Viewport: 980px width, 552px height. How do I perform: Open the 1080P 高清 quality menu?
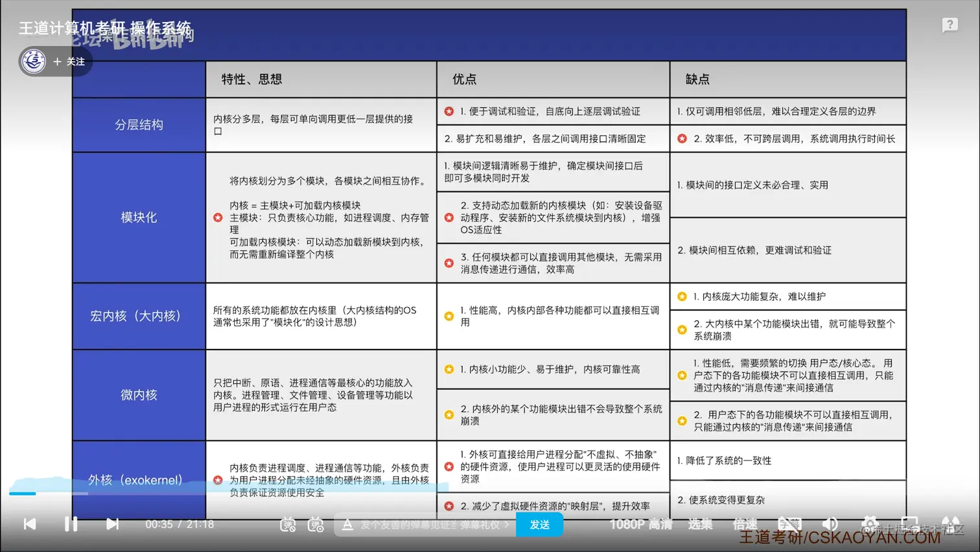[640, 524]
